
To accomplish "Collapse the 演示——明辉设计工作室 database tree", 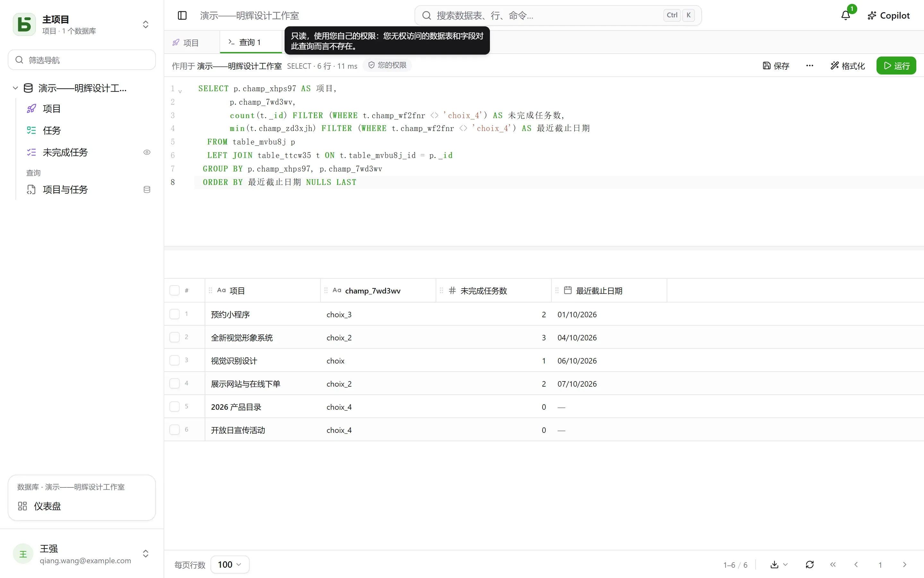I will coord(15,88).
